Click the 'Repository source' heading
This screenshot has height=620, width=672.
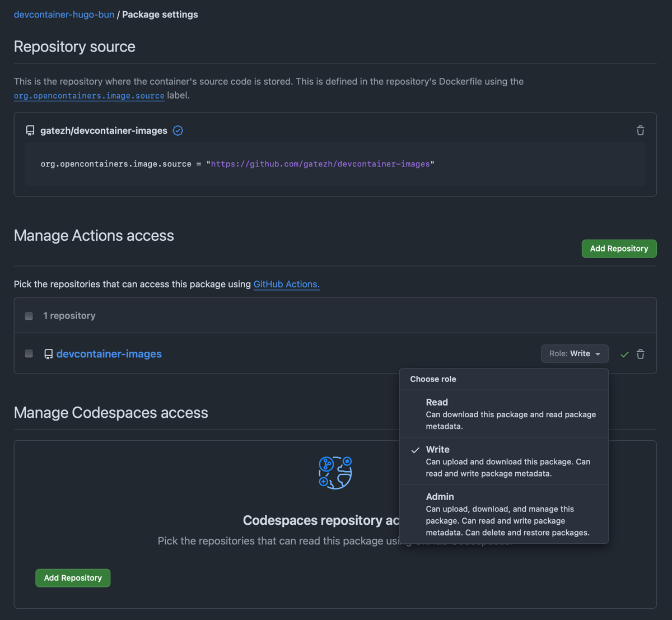(x=74, y=46)
